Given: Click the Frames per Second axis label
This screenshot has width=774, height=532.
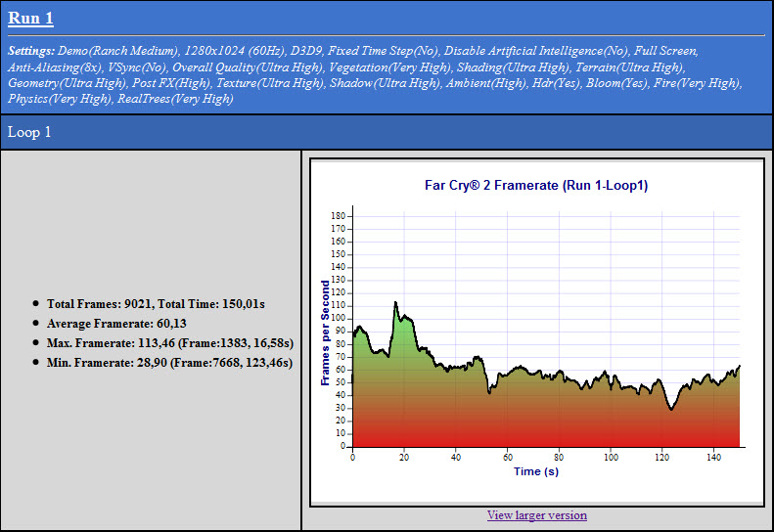Looking at the screenshot, I should [325, 333].
